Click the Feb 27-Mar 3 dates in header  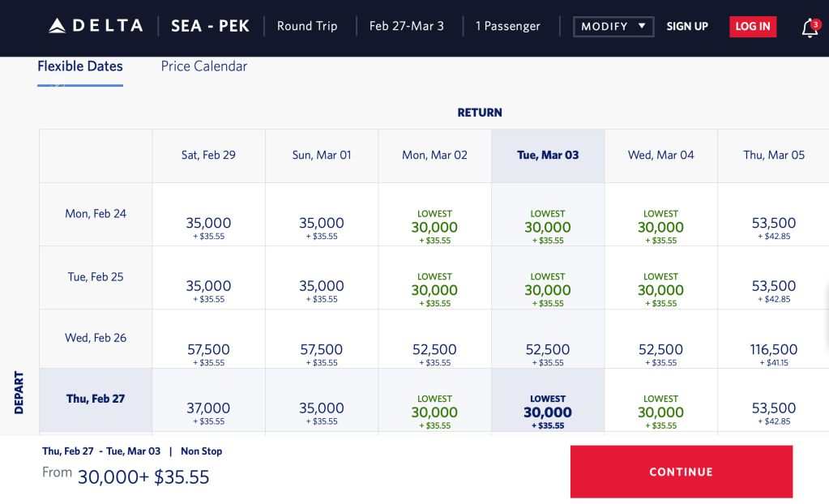point(407,26)
